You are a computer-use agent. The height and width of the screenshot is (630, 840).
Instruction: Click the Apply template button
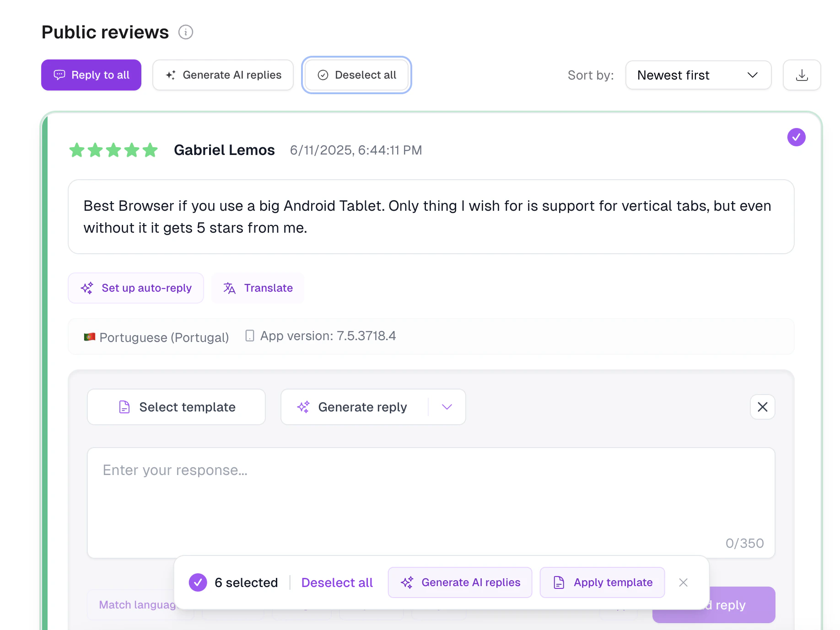603,582
